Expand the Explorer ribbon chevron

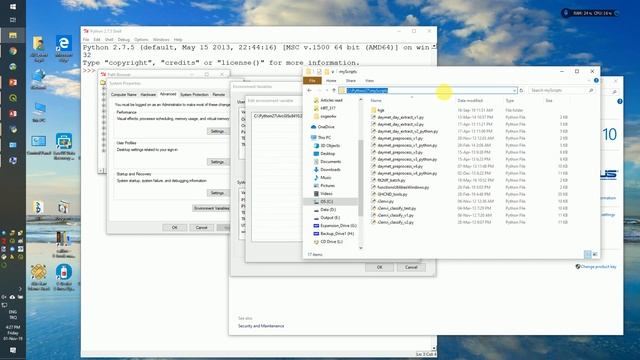[x=589, y=80]
